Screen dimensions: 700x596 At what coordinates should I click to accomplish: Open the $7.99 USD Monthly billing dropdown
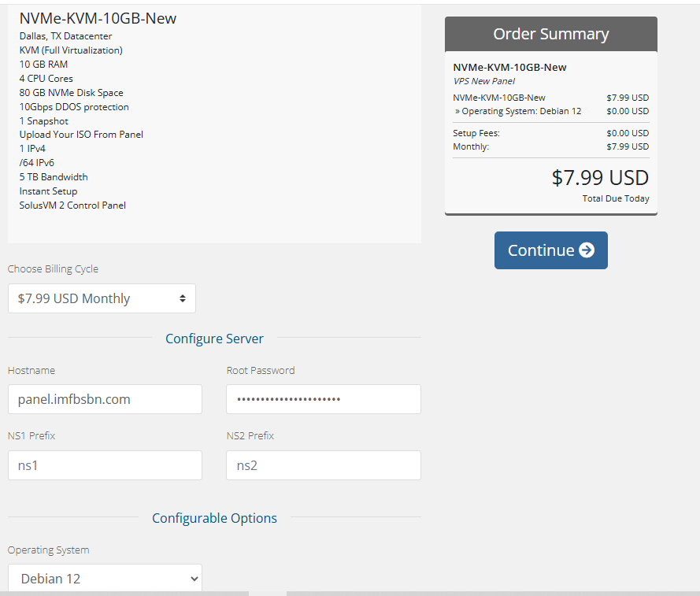(102, 298)
